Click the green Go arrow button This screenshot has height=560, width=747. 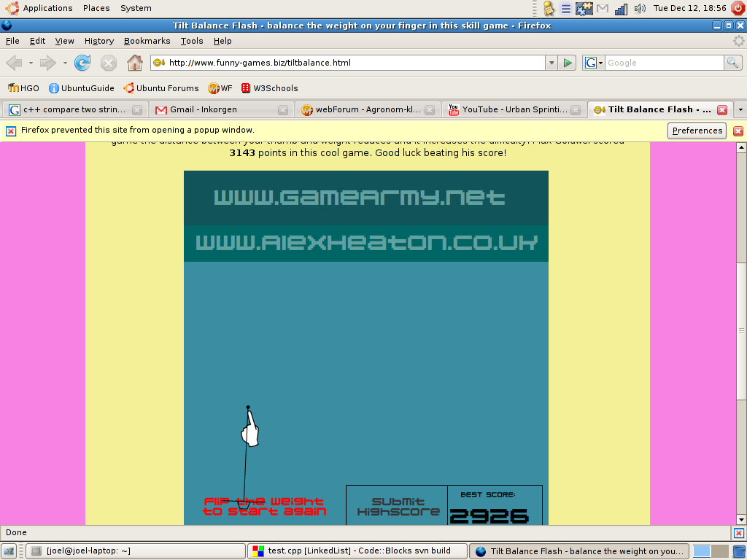pyautogui.click(x=568, y=63)
